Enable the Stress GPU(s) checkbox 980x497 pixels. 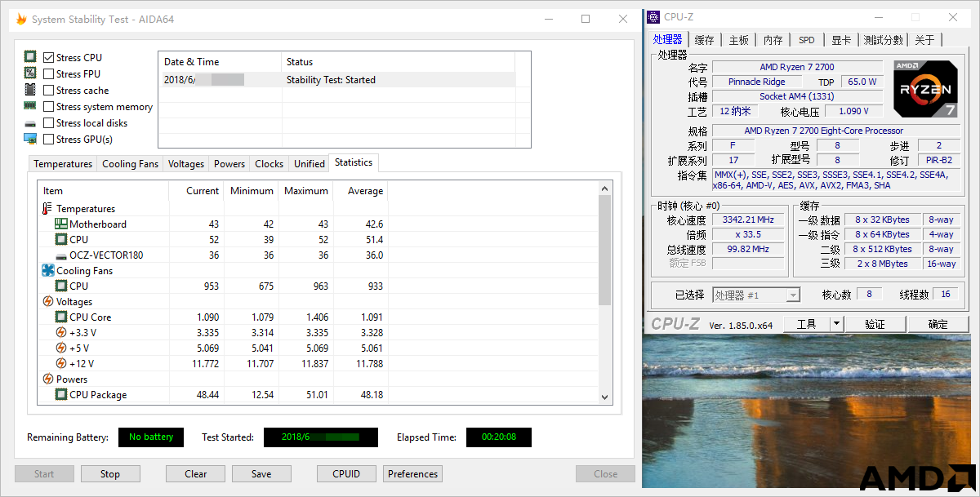[x=49, y=139]
